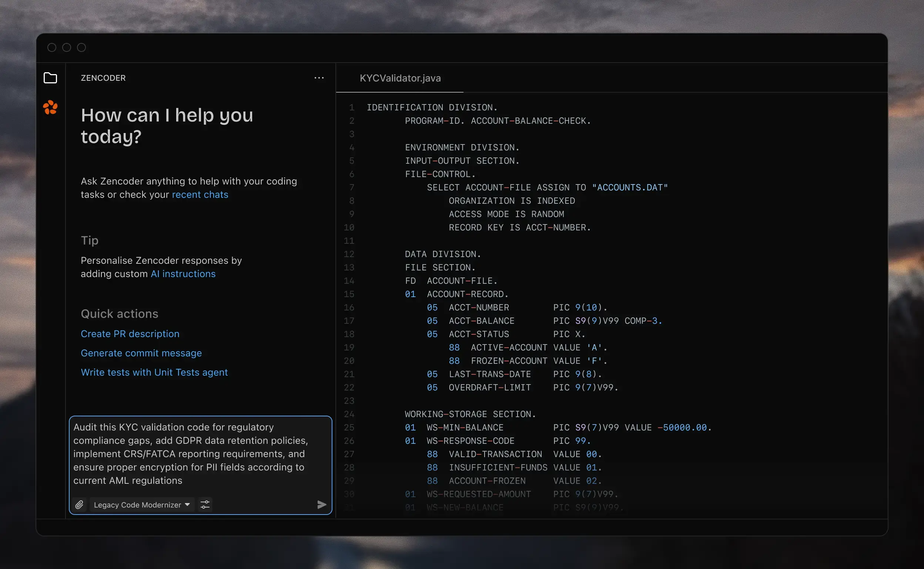Click 01 ACCOUNT-RECORD code line
The width and height of the screenshot is (924, 569).
pos(457,294)
